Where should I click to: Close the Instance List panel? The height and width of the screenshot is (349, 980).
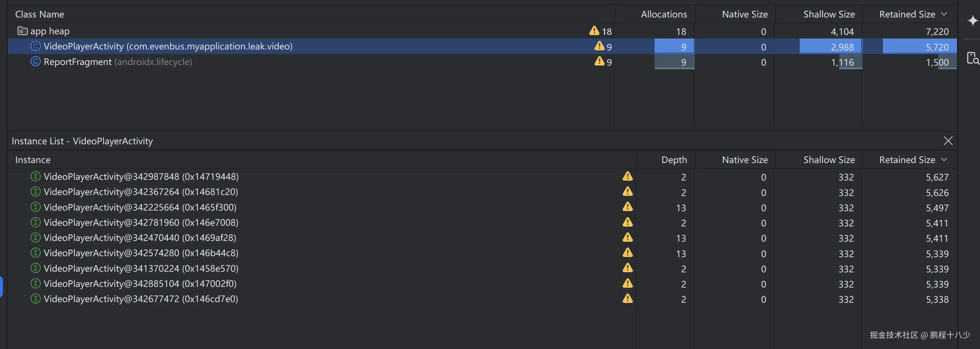pos(948,141)
